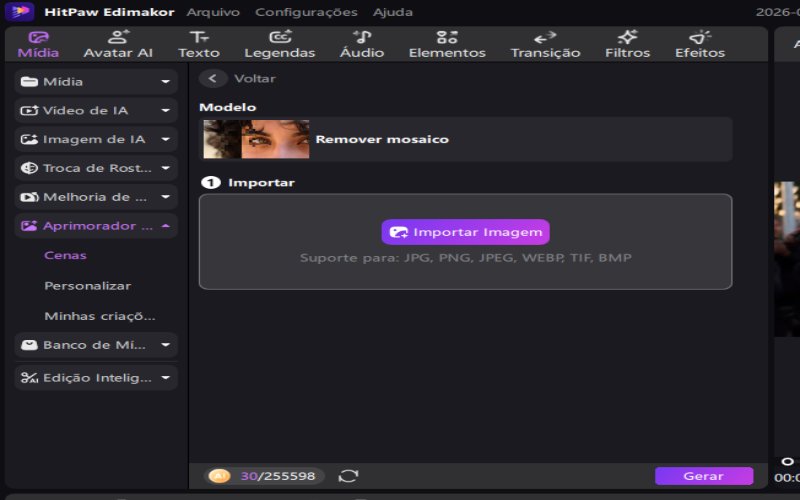Click the AI credits coin icon
This screenshot has height=500, width=800.
click(219, 476)
